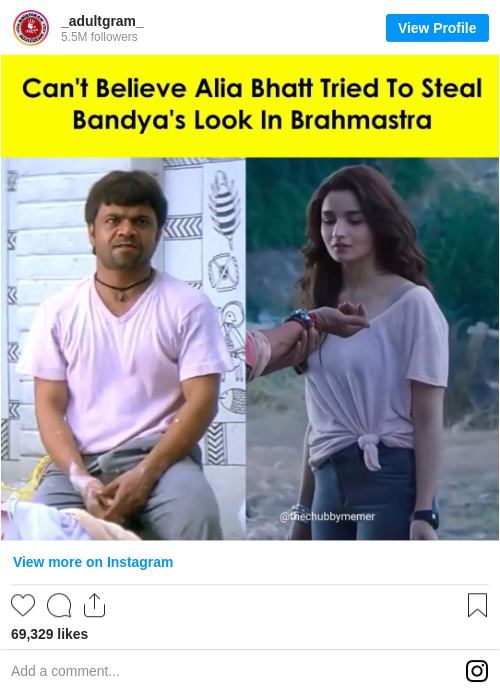Focus the Add a comment field
The image size is (500, 696).
(235, 671)
